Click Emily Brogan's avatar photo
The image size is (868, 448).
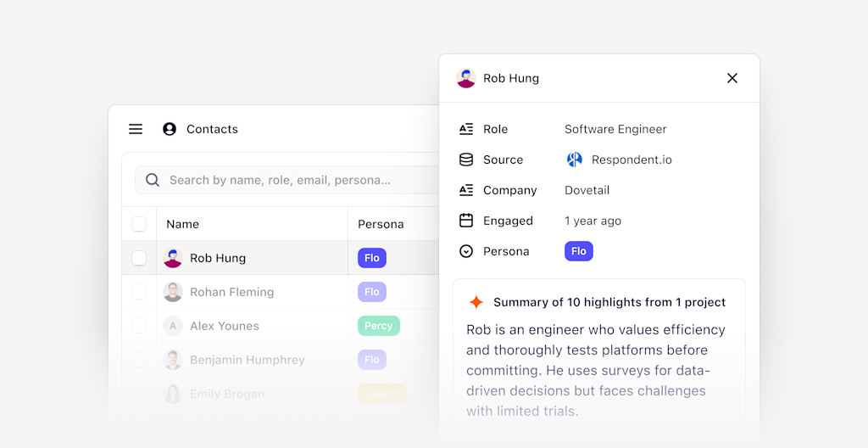coord(173,394)
